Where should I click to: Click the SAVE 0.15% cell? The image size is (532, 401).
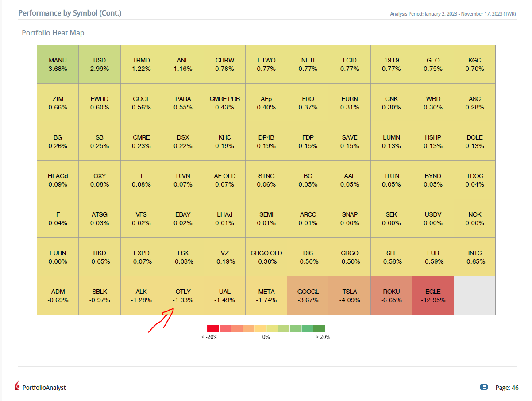tap(350, 141)
